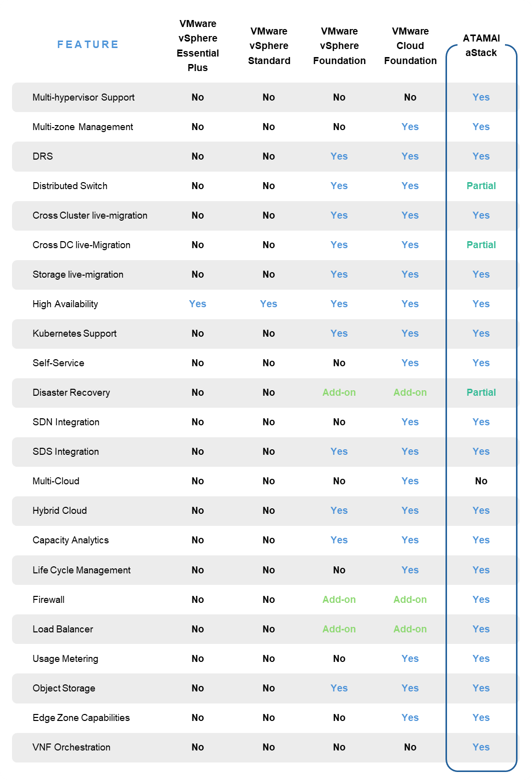Screen dimensions: 532x780
Task: Click the Multi-hypervisor Support row label
Action: point(83,98)
